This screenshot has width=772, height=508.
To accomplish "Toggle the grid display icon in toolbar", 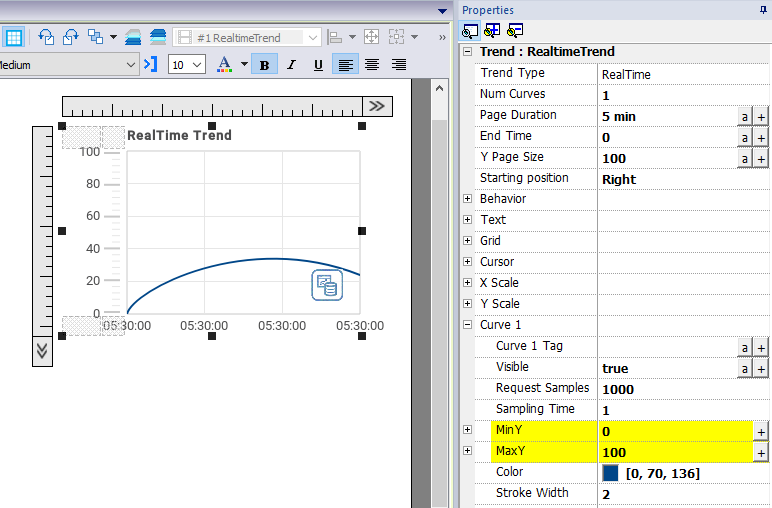I will pyautogui.click(x=14, y=38).
